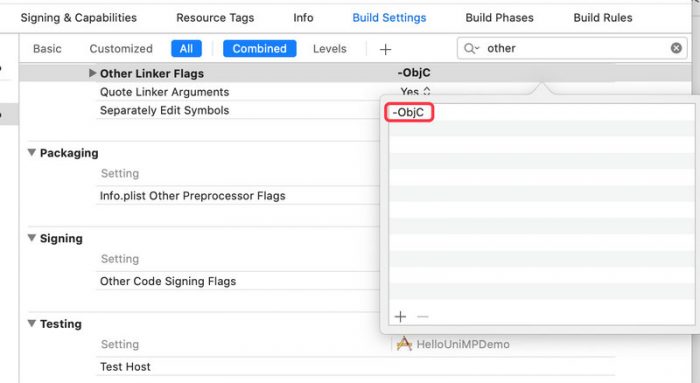Collapse the Packaging section

point(32,153)
